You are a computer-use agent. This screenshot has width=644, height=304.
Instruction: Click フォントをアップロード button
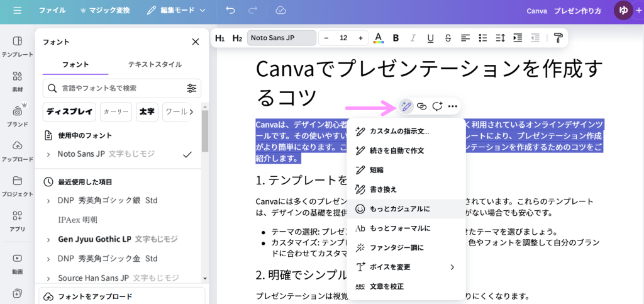121,296
